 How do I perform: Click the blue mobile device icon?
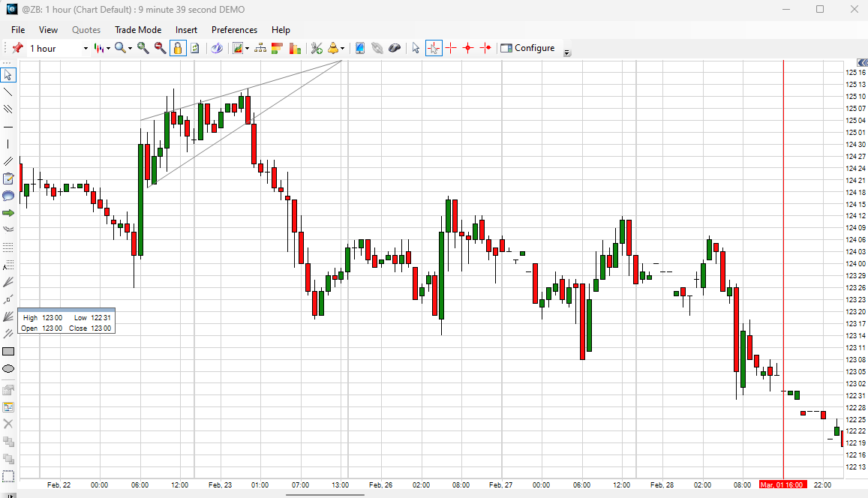[x=360, y=48]
